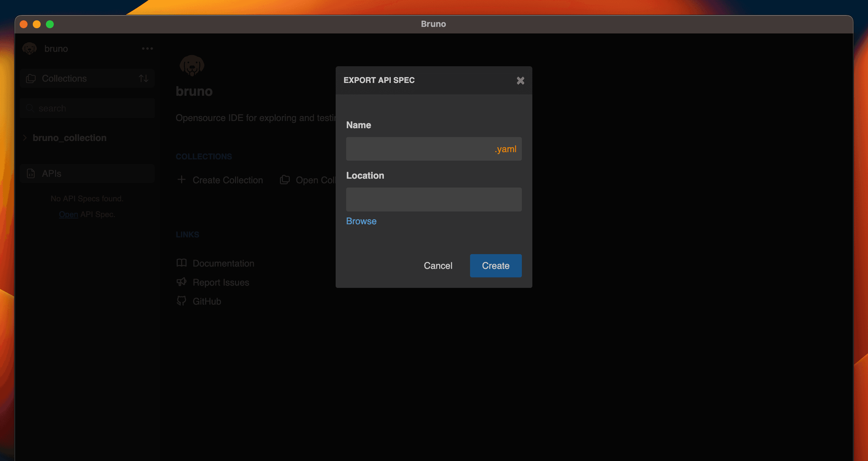868x461 pixels.
Task: Click the Cancel button
Action: (x=438, y=266)
